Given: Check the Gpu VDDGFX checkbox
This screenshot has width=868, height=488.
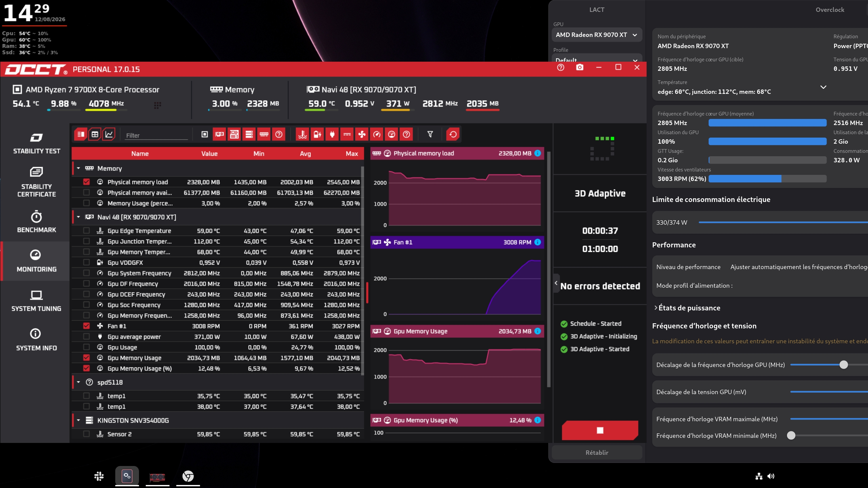Looking at the screenshot, I should coord(86,262).
